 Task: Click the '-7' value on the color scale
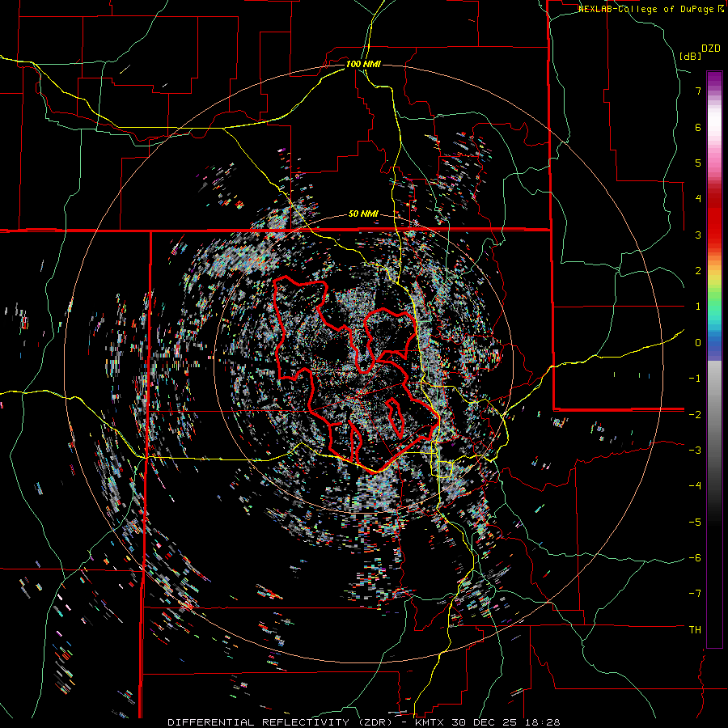(695, 594)
